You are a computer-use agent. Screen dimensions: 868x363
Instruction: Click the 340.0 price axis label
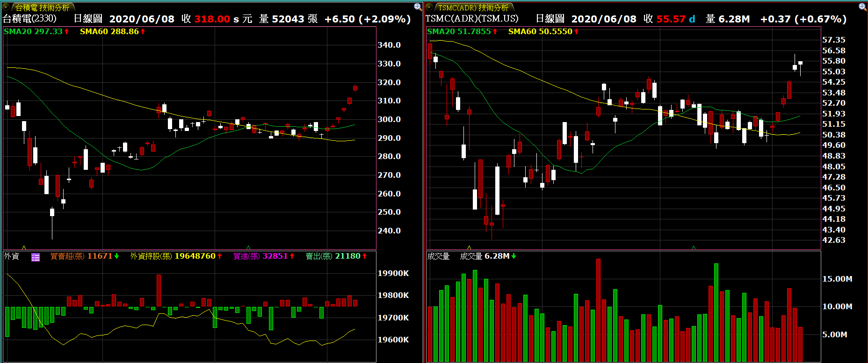coord(389,45)
